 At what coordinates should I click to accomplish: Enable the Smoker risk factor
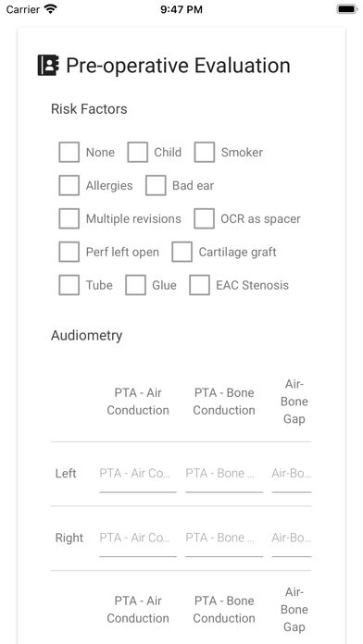[x=205, y=153]
